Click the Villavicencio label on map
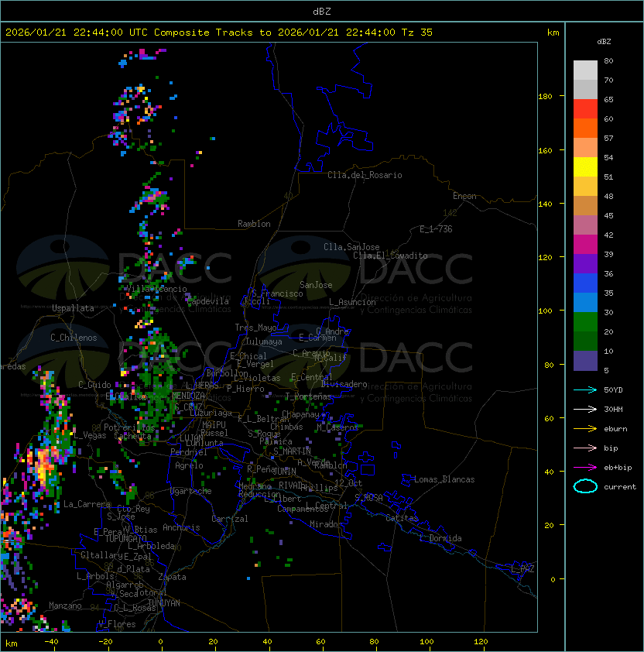This screenshot has height=652, width=644. [x=156, y=289]
